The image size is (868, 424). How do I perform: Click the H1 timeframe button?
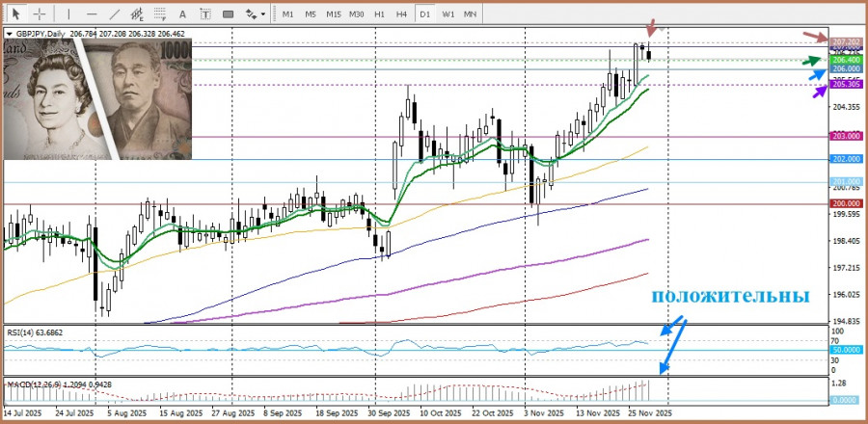(379, 14)
